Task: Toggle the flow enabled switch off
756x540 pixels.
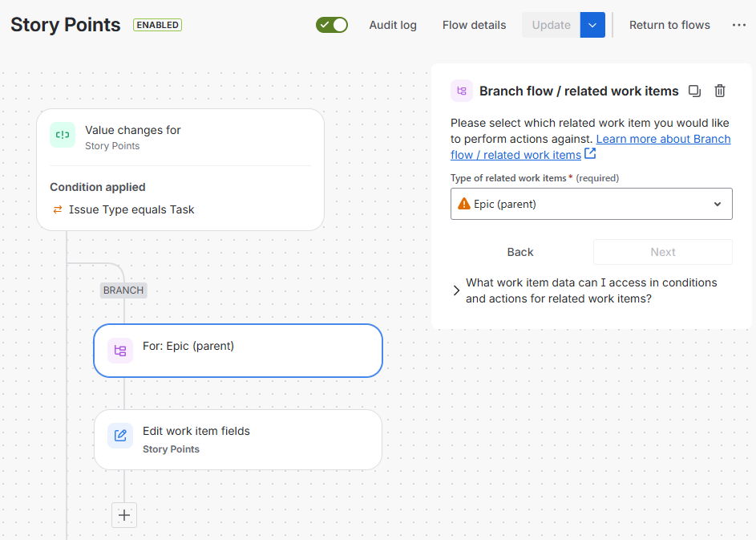Action: point(332,25)
